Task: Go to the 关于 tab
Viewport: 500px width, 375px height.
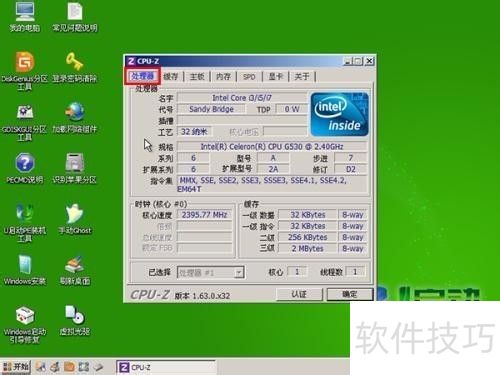Action: tap(302, 77)
